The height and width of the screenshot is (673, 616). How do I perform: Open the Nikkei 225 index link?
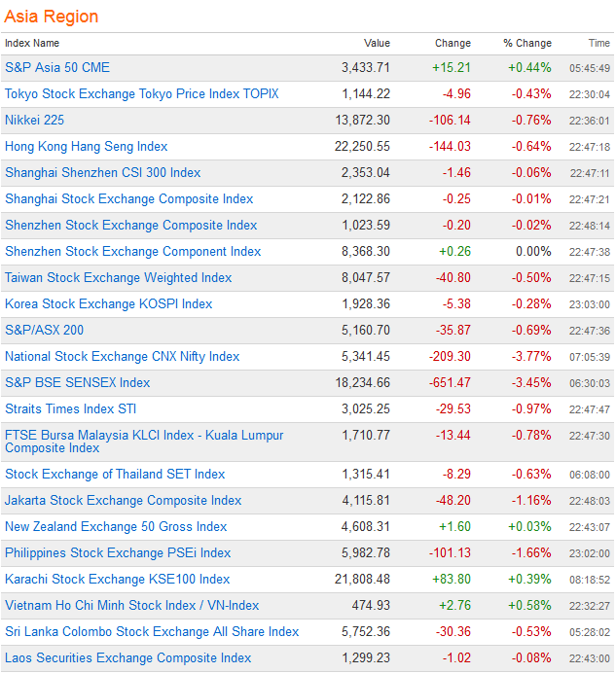(34, 120)
